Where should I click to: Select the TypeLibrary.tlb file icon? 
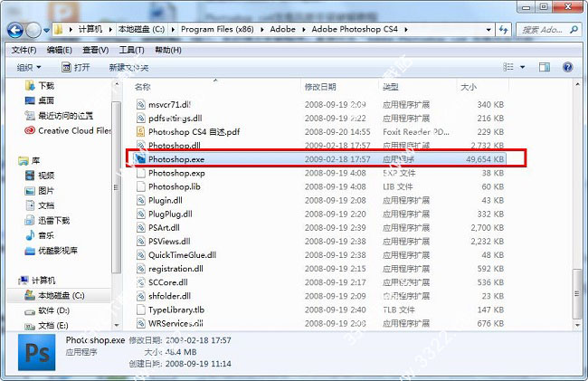click(x=140, y=310)
